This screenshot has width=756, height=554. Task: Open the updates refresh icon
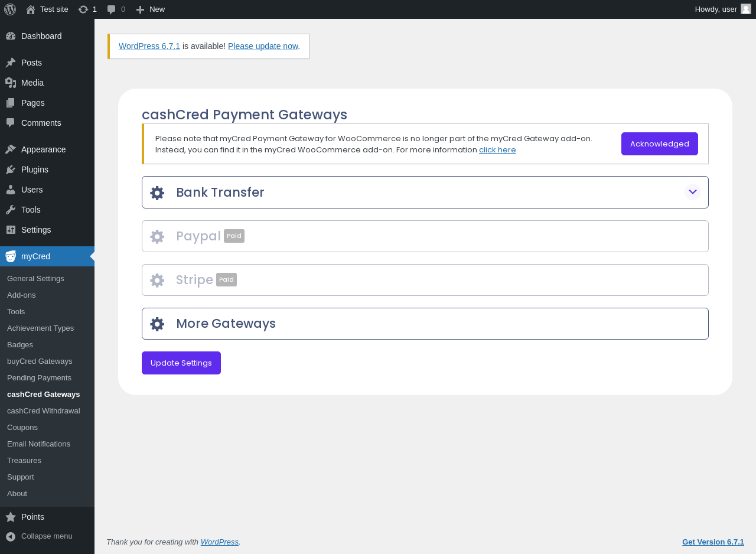coord(83,9)
